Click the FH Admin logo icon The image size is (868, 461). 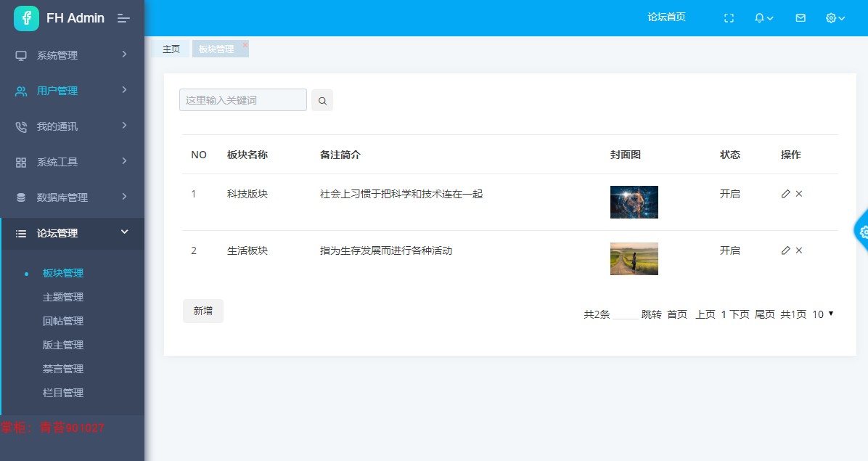coord(26,18)
